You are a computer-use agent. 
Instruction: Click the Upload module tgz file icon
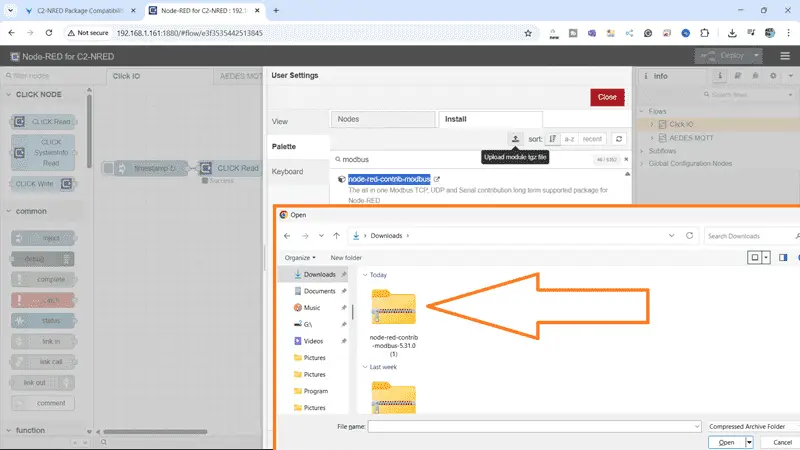[515, 139]
